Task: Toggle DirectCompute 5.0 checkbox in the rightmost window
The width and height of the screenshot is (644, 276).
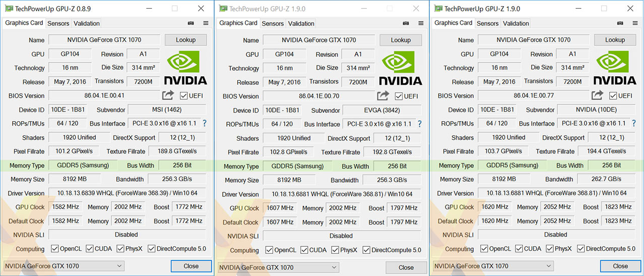Action: point(581,248)
